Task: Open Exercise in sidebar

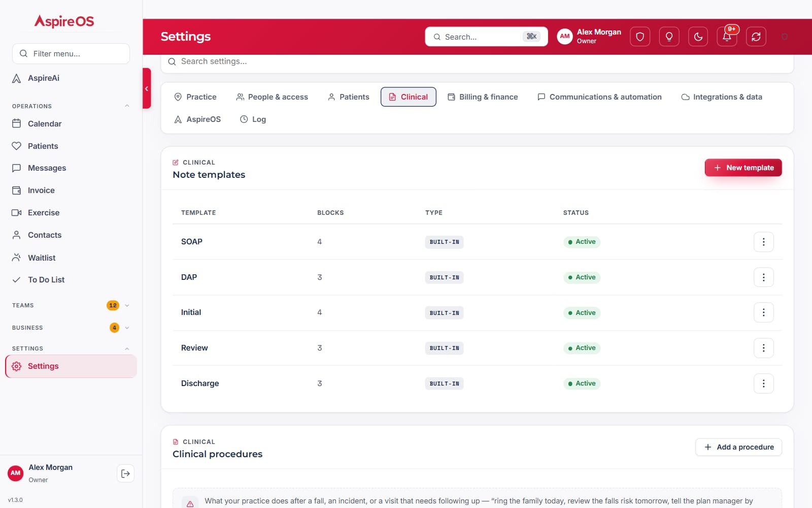Action: point(71,213)
